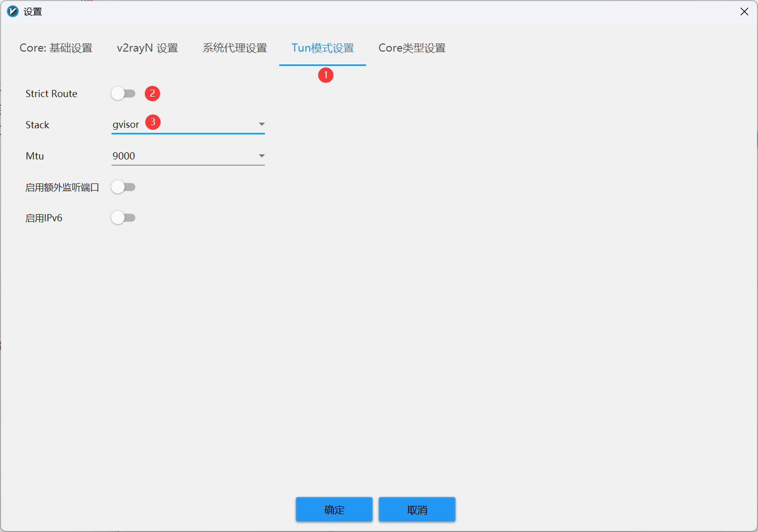This screenshot has height=532, width=758.
Task: Open the v2rayN 设置 tab
Action: (147, 48)
